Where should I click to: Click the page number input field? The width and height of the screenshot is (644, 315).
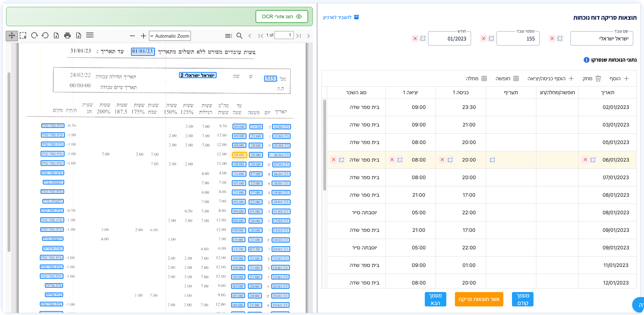[x=284, y=35]
